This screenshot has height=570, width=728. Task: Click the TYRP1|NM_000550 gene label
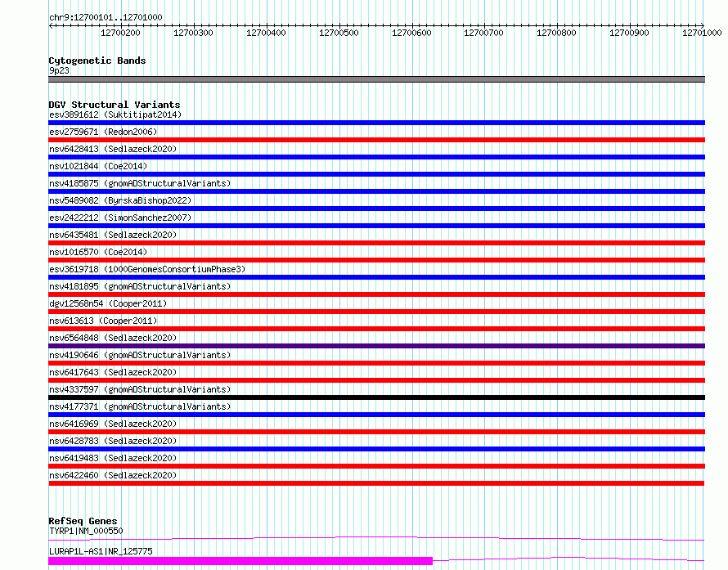coord(86,531)
